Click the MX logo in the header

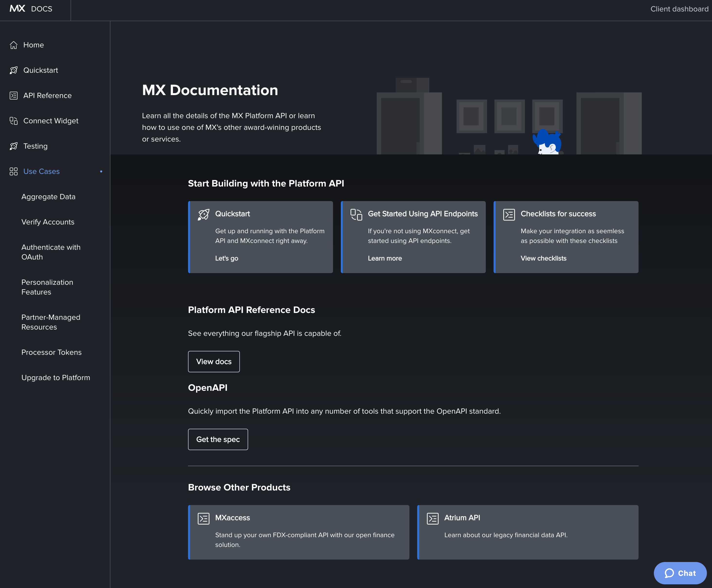click(x=18, y=9)
